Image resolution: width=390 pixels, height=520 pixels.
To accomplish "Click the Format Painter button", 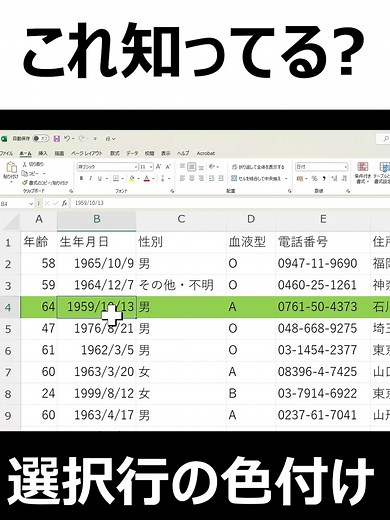I will [x=45, y=183].
